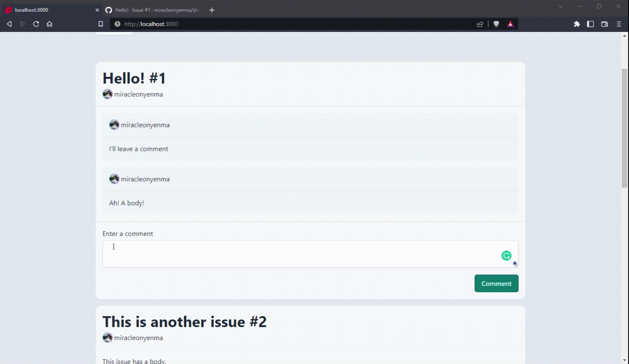Screen dimensions: 629x364
Task: Click the scrollbar down arrow
Action: click(x=625, y=361)
